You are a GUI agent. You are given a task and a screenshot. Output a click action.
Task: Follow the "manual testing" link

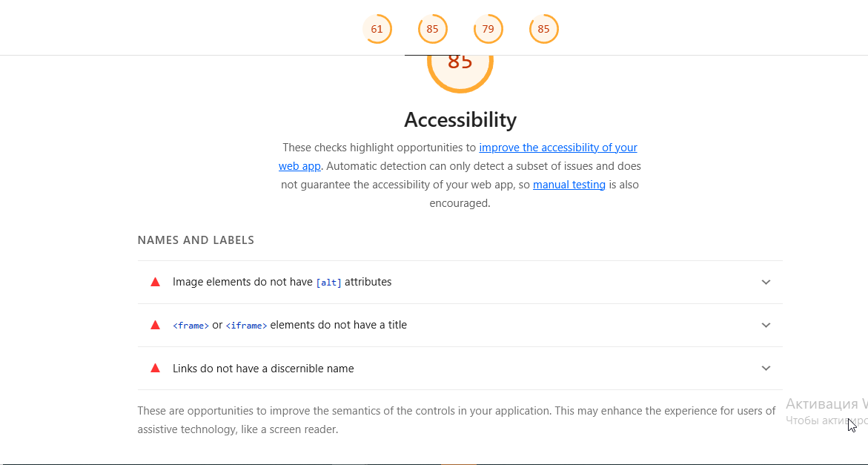coord(569,185)
